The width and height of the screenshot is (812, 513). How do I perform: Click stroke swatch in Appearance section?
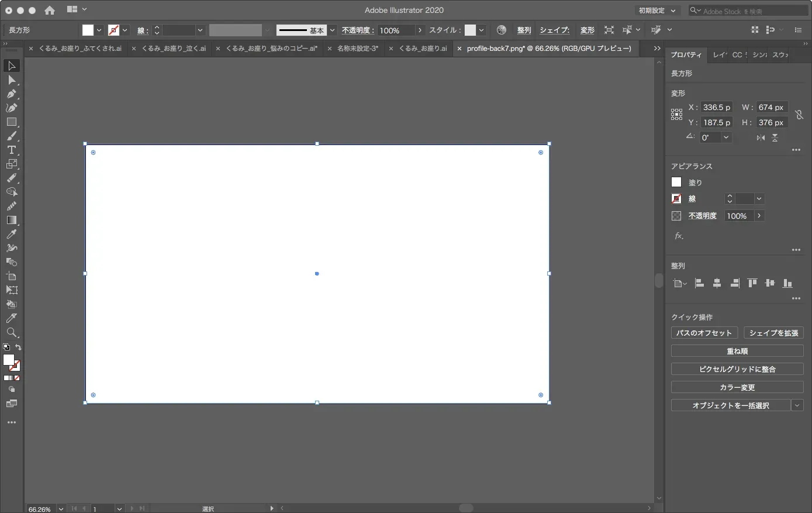676,199
